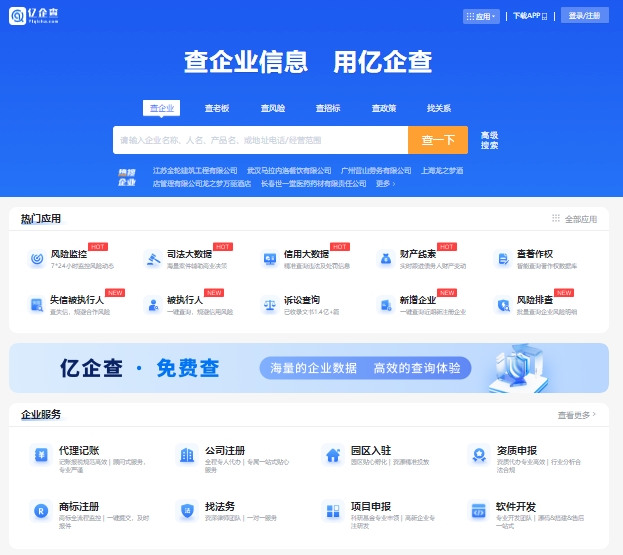Open 江苏金轮建筑工程有限公司 hot search link
The width and height of the screenshot is (623, 555).
pyautogui.click(x=195, y=170)
